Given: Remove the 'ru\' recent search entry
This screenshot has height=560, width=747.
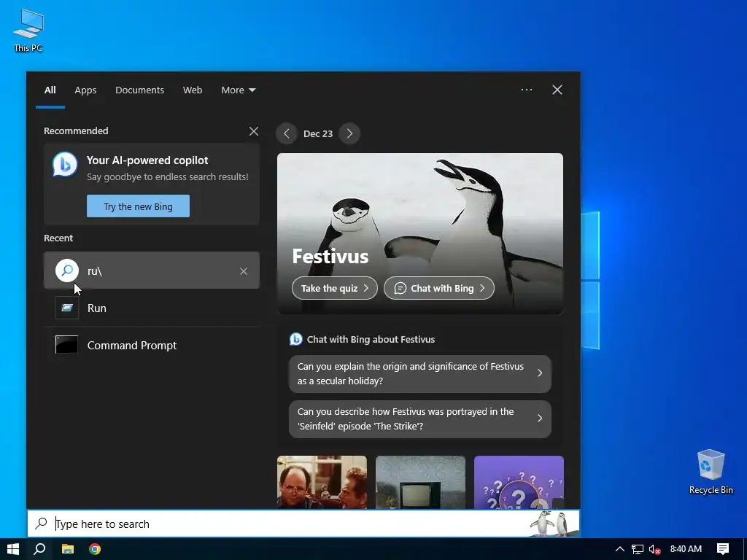Looking at the screenshot, I should [x=244, y=271].
